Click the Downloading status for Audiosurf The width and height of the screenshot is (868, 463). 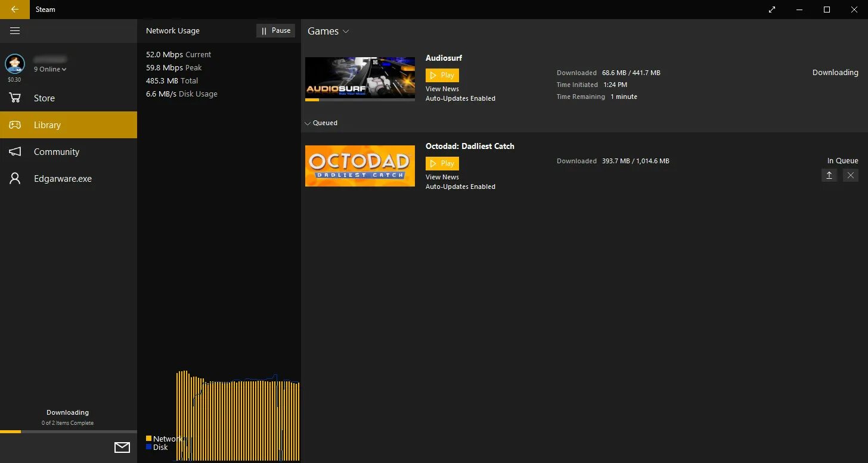(x=835, y=73)
